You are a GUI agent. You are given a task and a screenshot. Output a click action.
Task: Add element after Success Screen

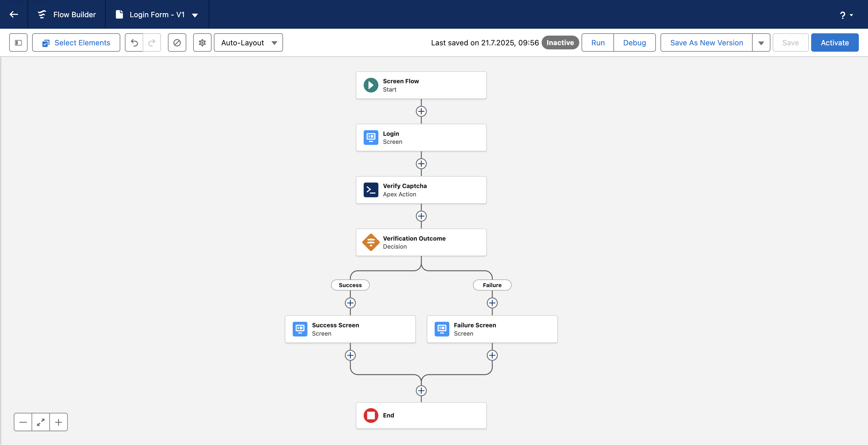coord(350,355)
